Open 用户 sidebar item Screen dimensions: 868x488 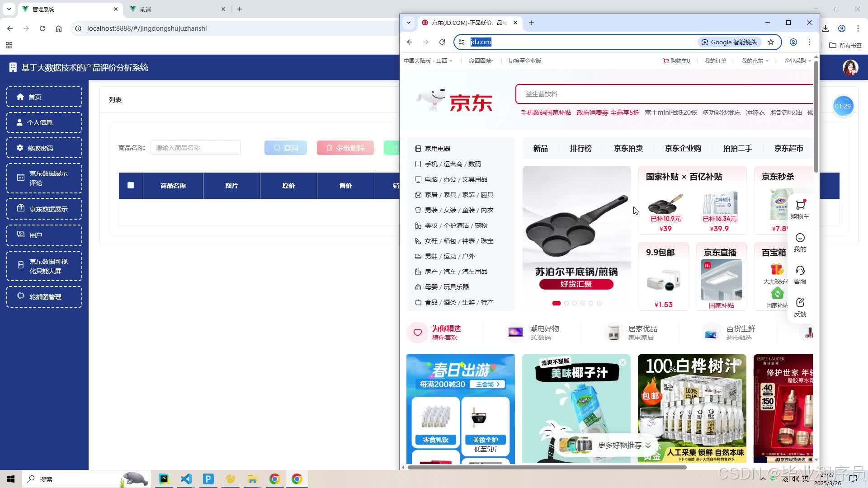(x=44, y=235)
